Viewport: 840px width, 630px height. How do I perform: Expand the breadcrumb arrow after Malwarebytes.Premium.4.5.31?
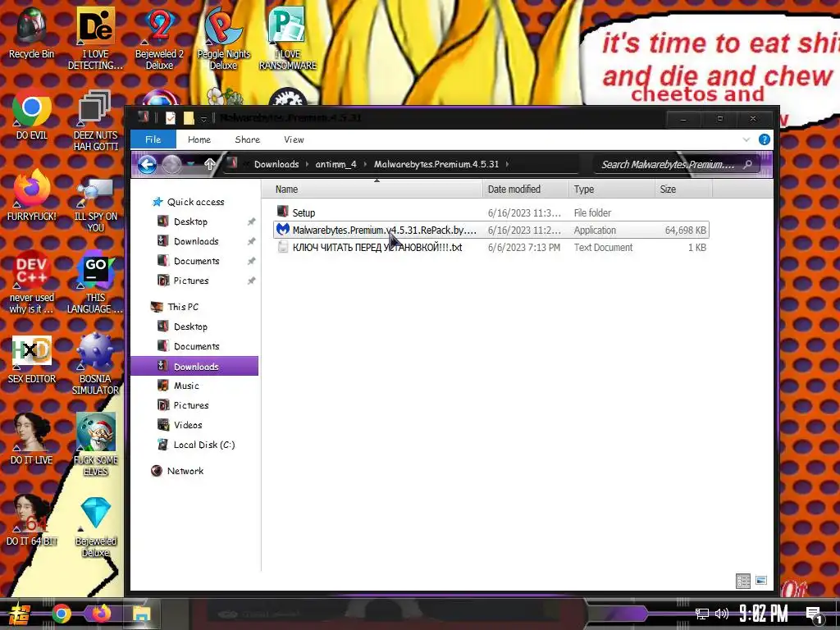[x=507, y=164]
